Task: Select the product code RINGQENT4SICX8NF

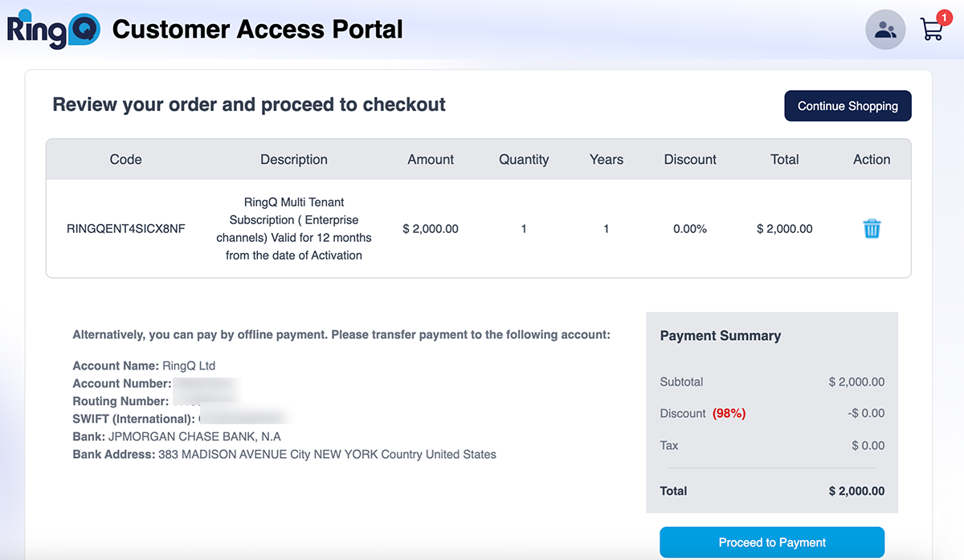Action: (126, 229)
